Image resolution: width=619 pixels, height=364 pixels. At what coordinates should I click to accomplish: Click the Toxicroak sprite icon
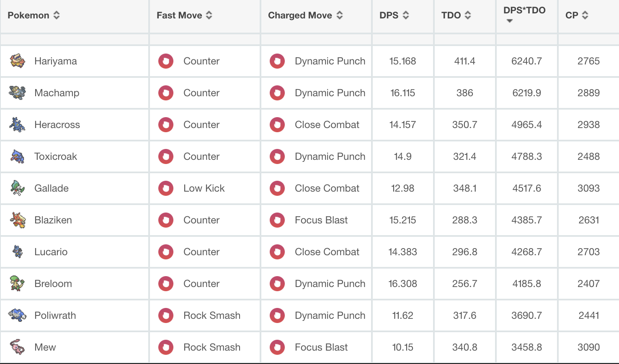tap(18, 156)
